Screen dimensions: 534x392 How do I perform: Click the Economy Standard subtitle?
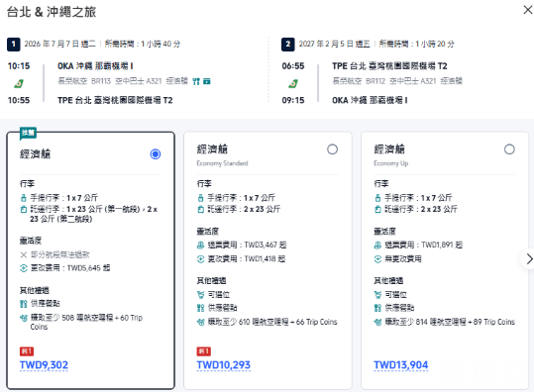point(222,163)
